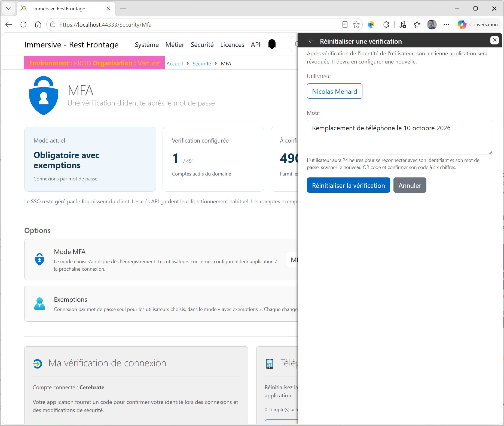504x426 pixels.
Task: Open a new browser tab
Action: 123,8
